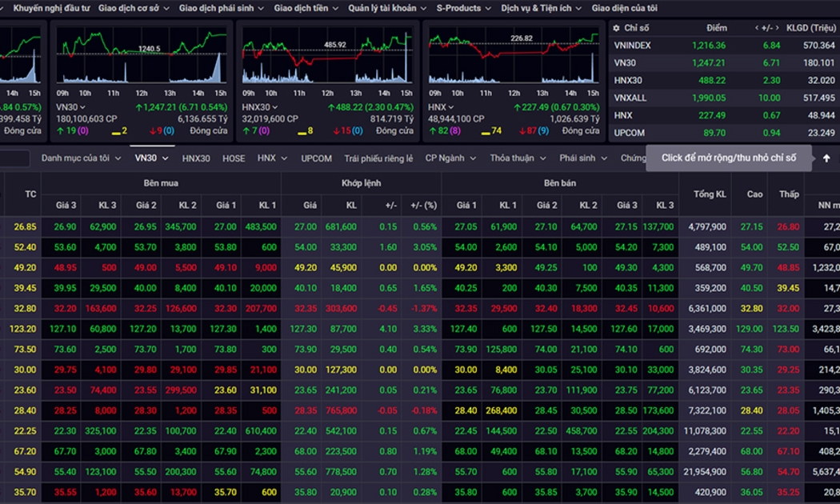Select the "Giao diện của tôi" menu item
Screen dimensions: 840x504
(x=624, y=8)
